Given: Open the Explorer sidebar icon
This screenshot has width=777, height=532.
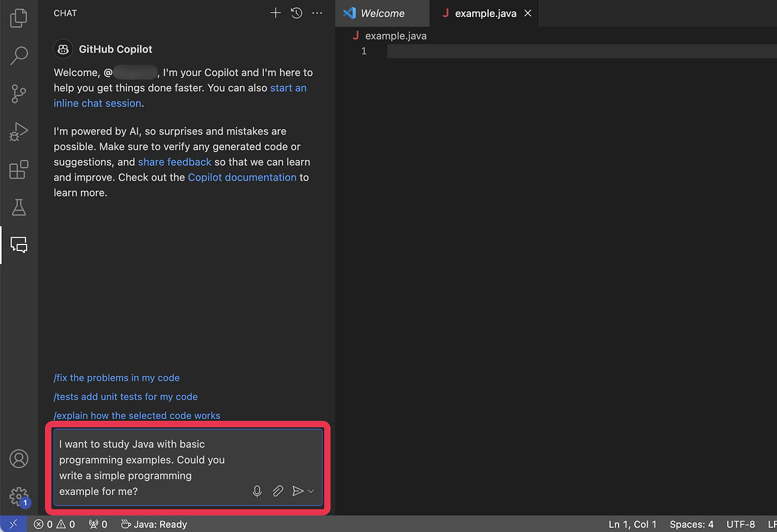Looking at the screenshot, I should [x=19, y=18].
